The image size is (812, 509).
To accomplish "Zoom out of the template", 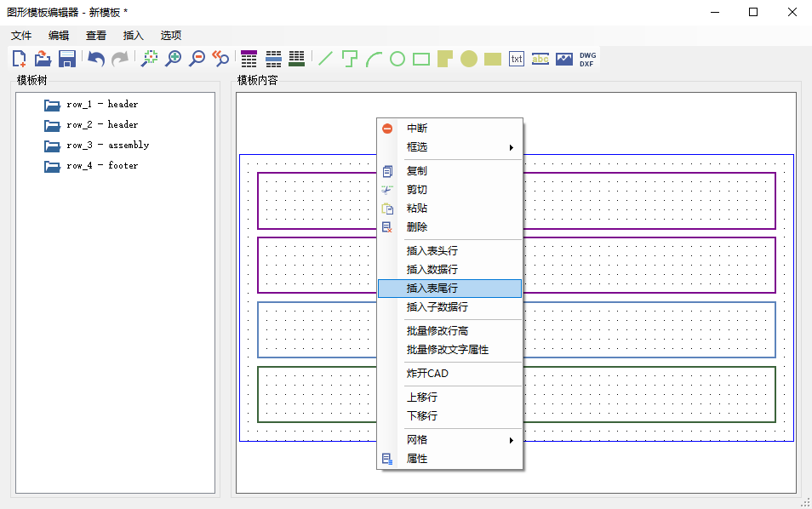I will [x=197, y=59].
